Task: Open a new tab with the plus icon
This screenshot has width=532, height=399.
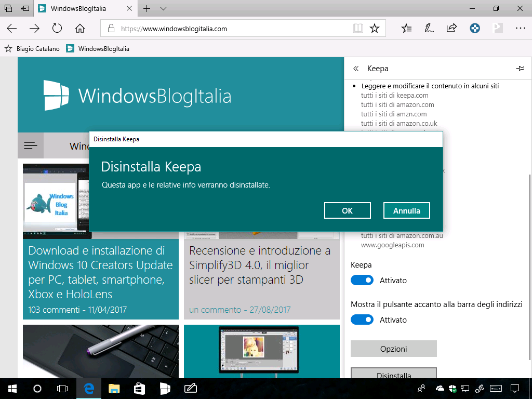Action: coord(147,8)
